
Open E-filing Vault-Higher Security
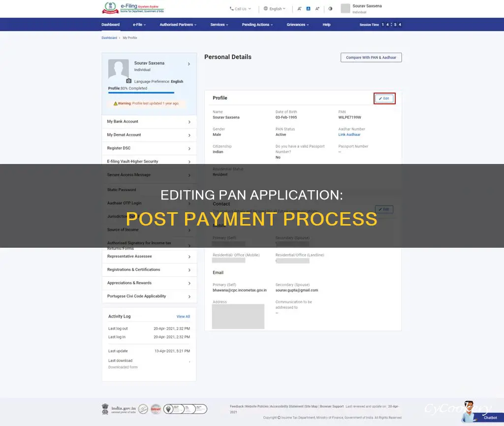[x=149, y=162]
